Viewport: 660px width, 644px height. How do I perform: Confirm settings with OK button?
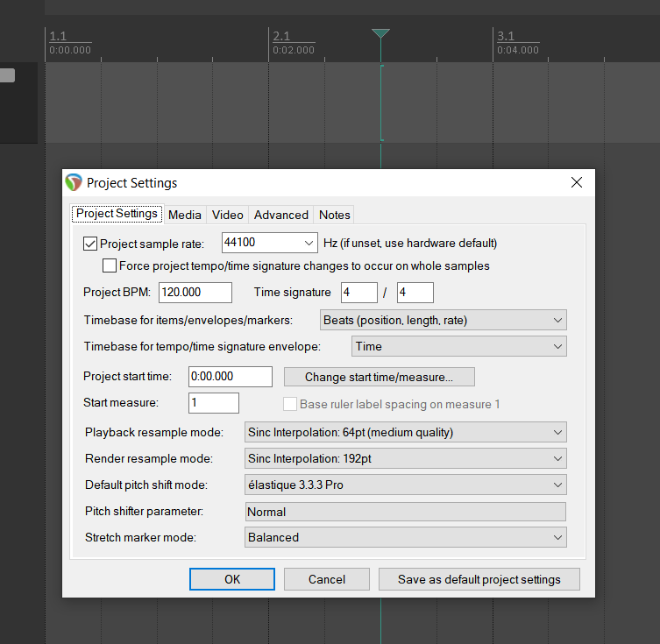coord(232,579)
